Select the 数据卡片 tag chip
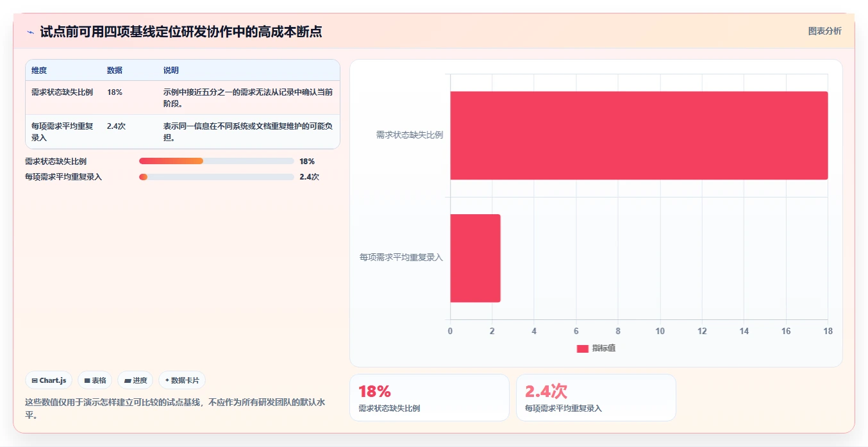 [182, 380]
